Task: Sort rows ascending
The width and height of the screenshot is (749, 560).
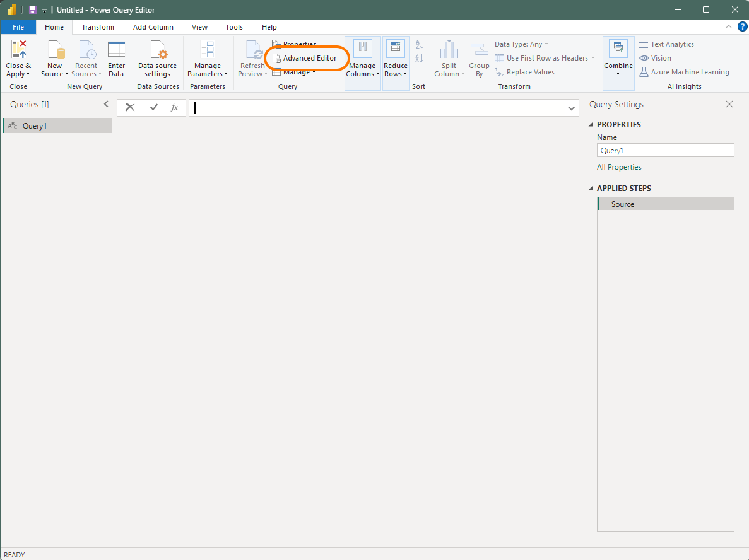Action: (418, 45)
